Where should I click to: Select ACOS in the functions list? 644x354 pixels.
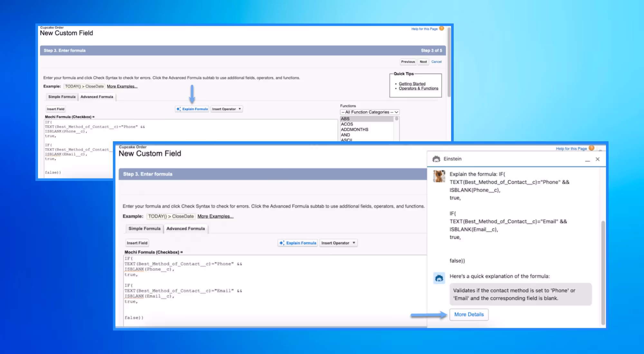(367, 124)
